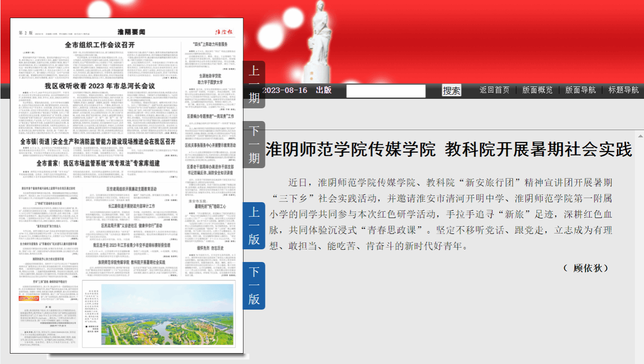
Task: Open headline 全市组织工作会议召开 in newspaper
Action: (x=100, y=45)
